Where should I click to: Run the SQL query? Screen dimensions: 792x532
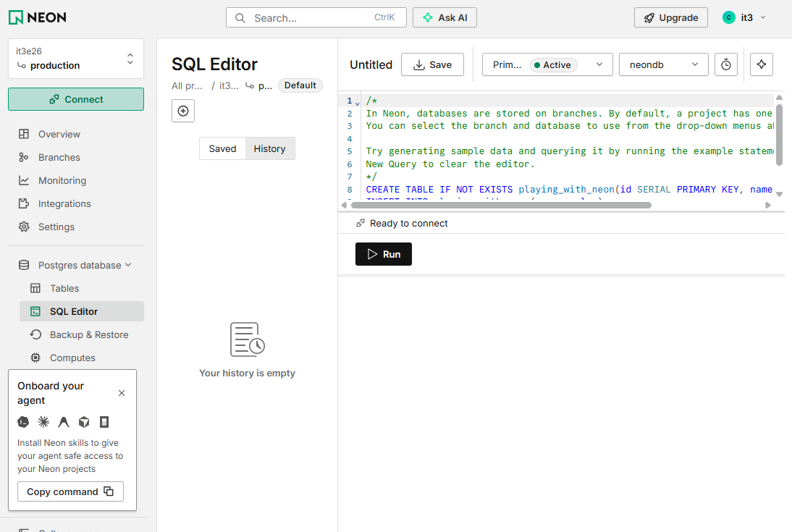[384, 254]
